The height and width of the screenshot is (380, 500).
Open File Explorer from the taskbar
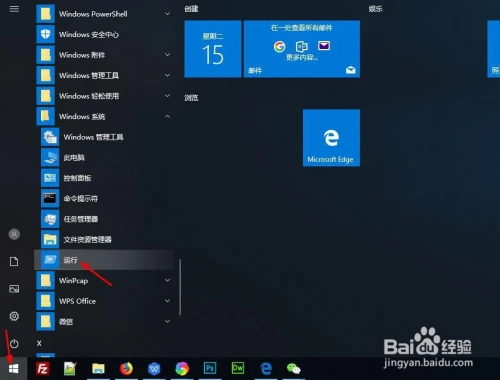(x=98, y=369)
